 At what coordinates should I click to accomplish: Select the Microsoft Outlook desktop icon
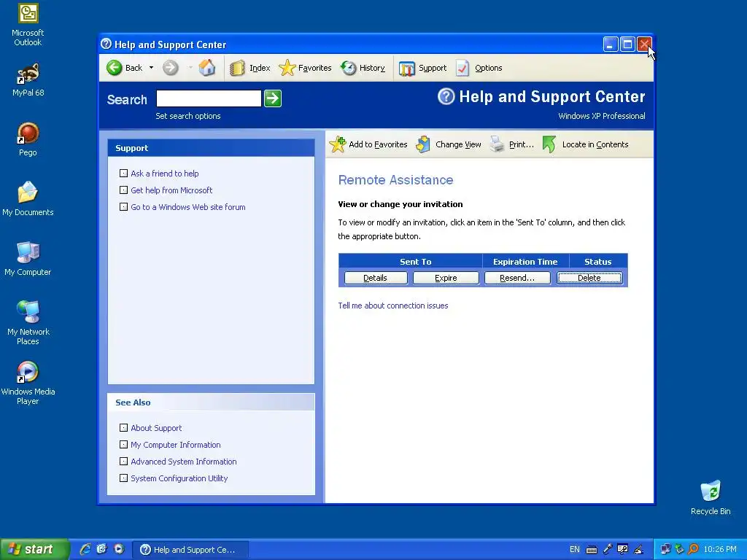28,25
